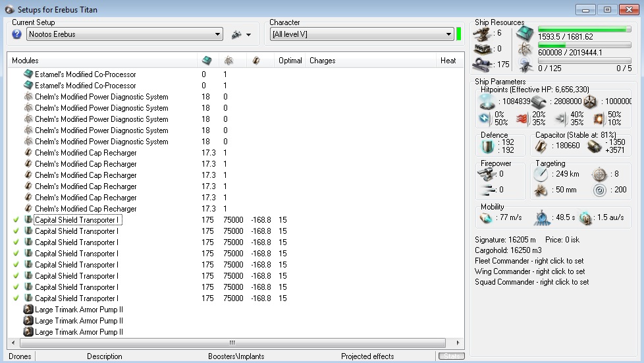
Task: Click the capacitor column header icon
Action: coord(255,61)
